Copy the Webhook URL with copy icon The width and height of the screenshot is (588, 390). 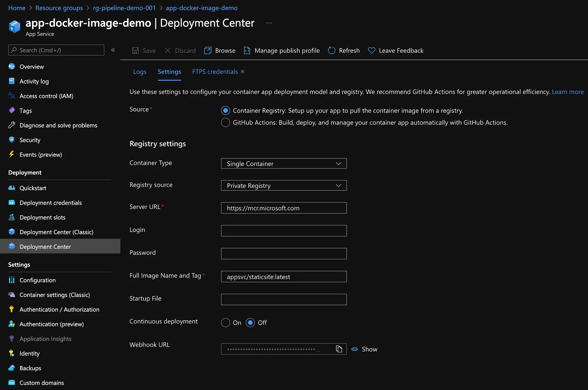tap(339, 349)
